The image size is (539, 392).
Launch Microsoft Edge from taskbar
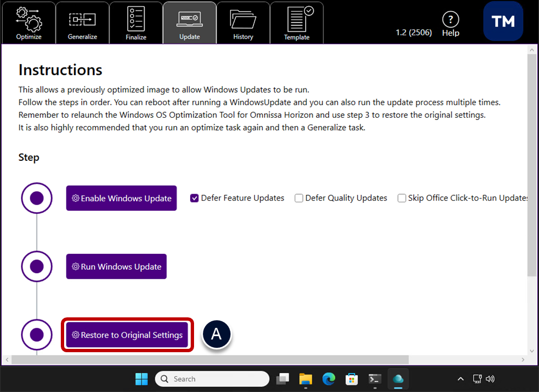point(329,379)
